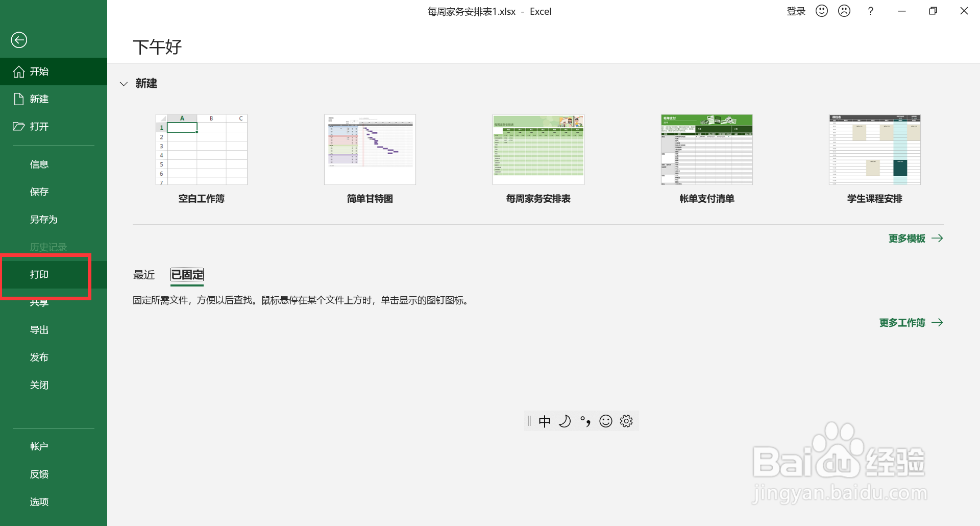This screenshot has height=526, width=980.
Task: Open the 学生课程安排 template thumbnail
Action: coord(875,150)
